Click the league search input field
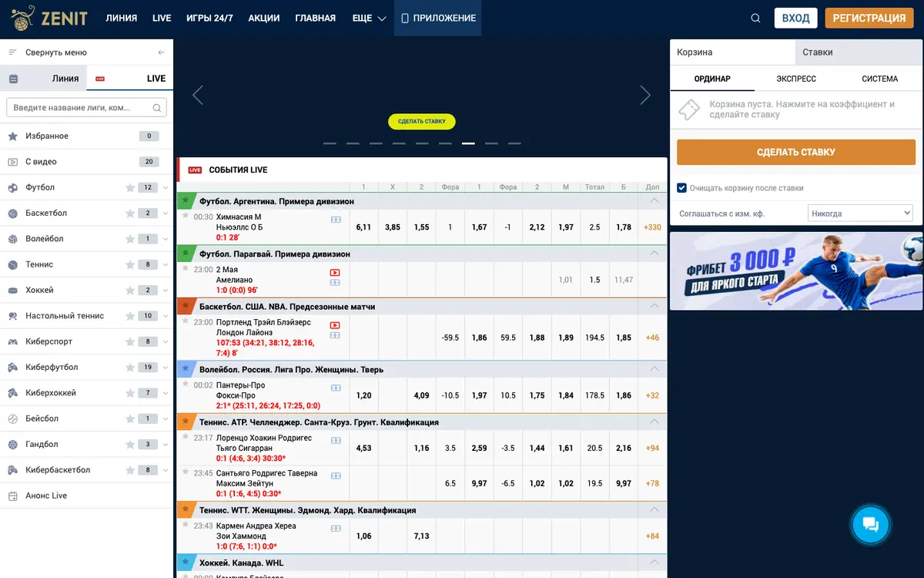Viewport: 924px width, 578px height. pos(86,108)
